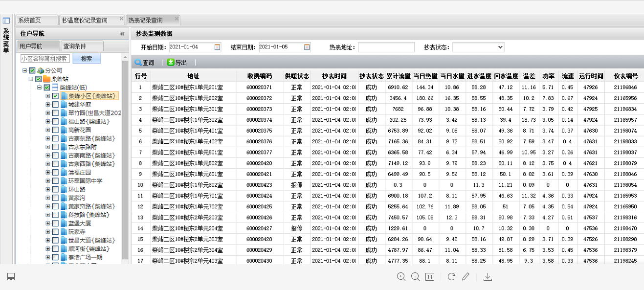Collapse the 柴峰站 folder node
The image size is (644, 290).
[31, 79]
